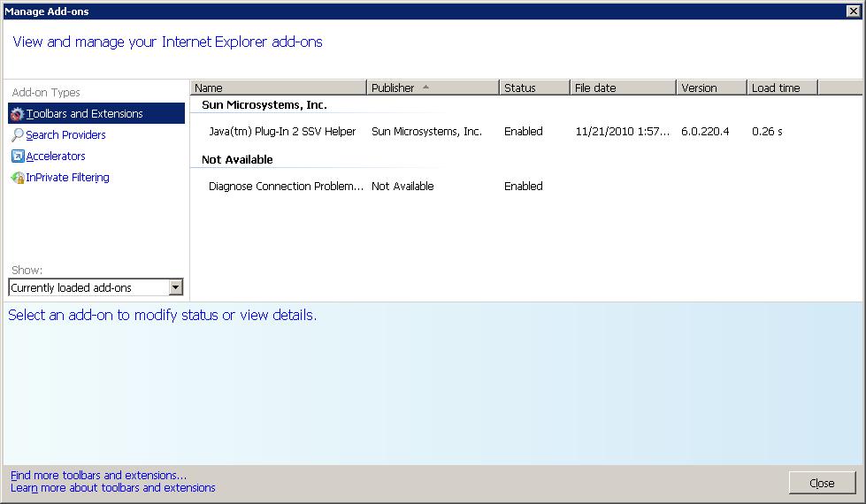The height and width of the screenshot is (504, 866).
Task: Select Java(tm) Plug-In 2 SSV Helper row
Action: [x=525, y=132]
